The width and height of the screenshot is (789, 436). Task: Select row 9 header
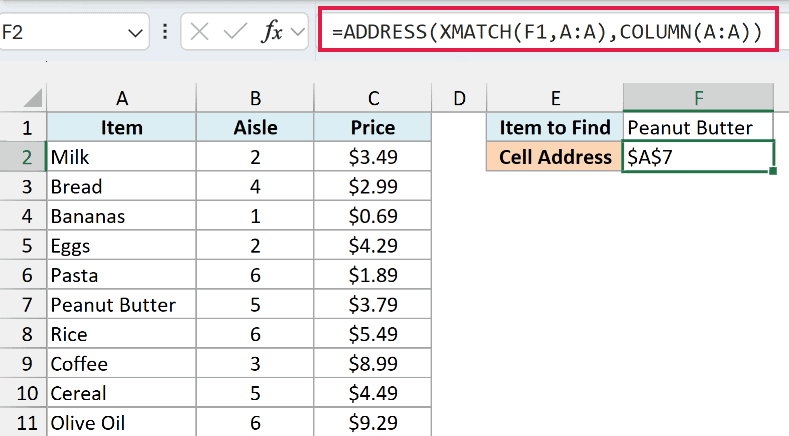click(x=23, y=364)
